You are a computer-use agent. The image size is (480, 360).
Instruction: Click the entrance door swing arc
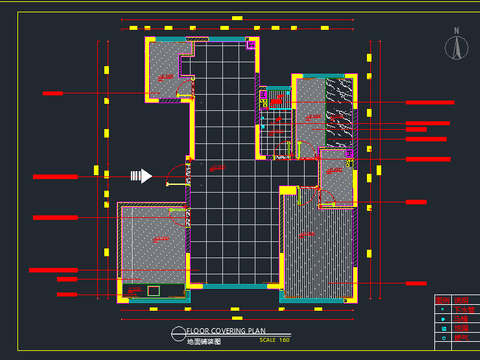point(176,175)
